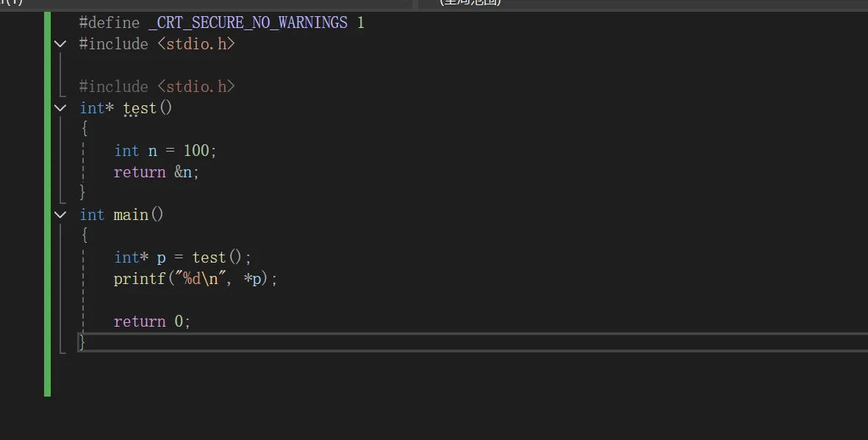
Task: Click the number 100 literal
Action: coord(196,151)
